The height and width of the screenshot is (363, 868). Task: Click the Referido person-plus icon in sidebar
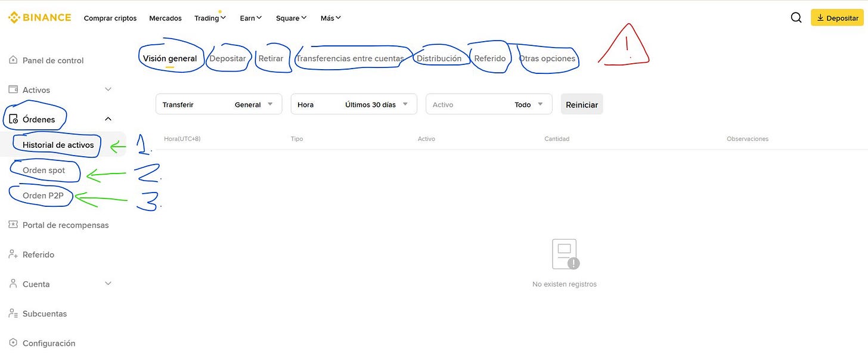coord(13,255)
